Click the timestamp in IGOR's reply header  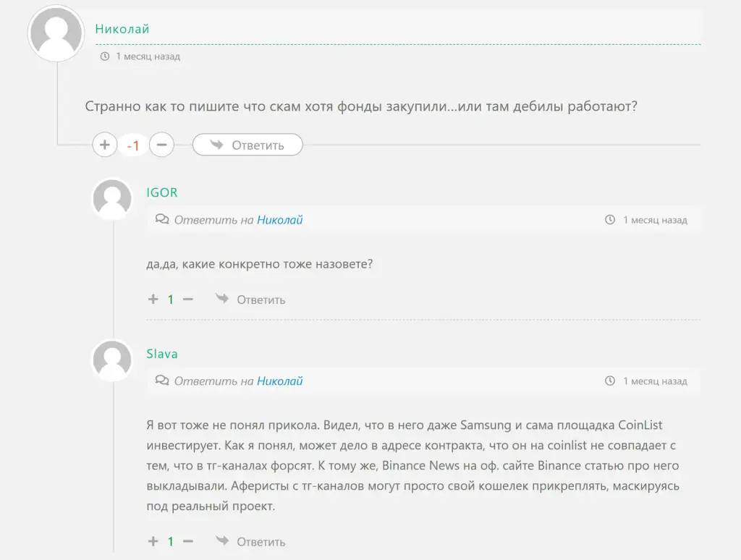pos(655,220)
